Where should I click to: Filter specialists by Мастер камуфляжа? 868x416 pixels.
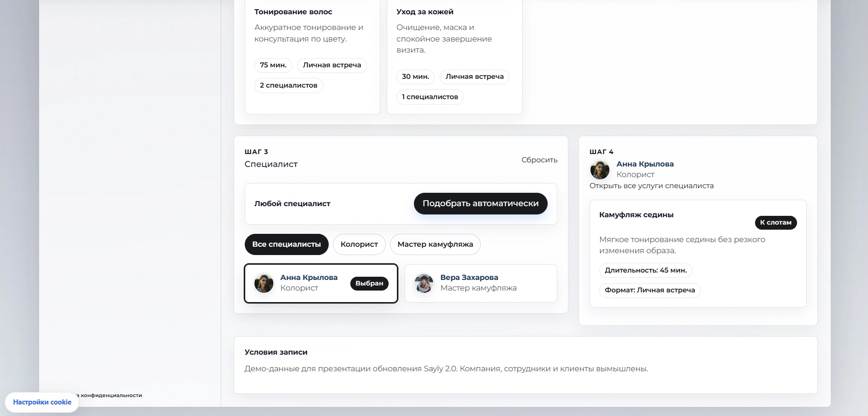[x=435, y=244]
